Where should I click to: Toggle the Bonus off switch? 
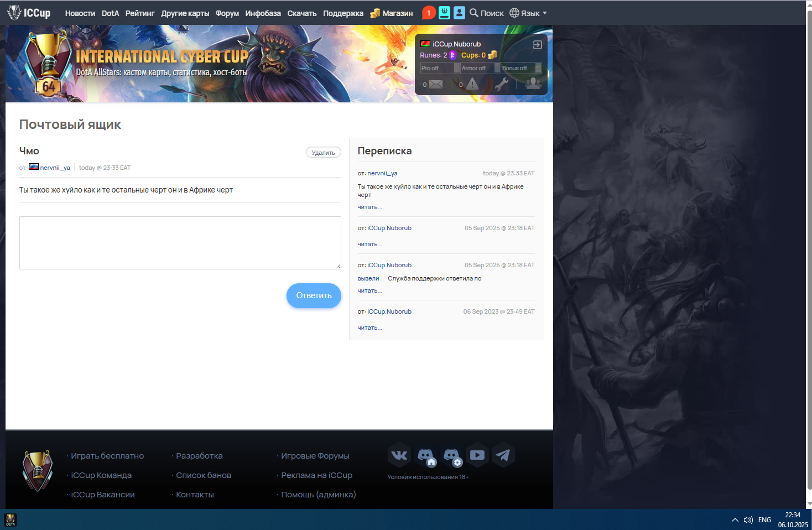click(521, 68)
